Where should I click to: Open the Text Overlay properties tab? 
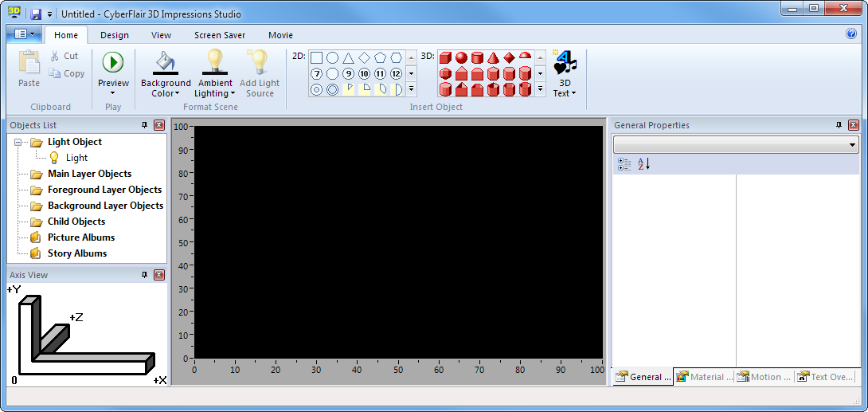point(825,377)
